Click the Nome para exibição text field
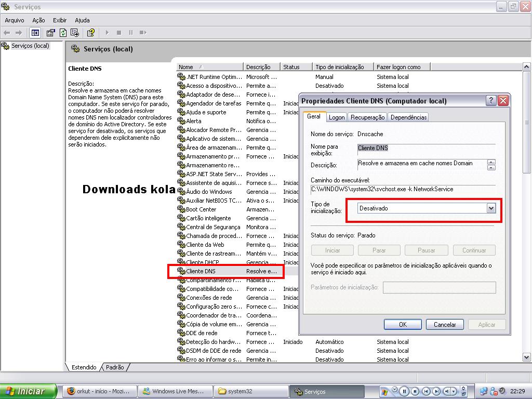Viewport: 532px width, 399px height. 427,148
